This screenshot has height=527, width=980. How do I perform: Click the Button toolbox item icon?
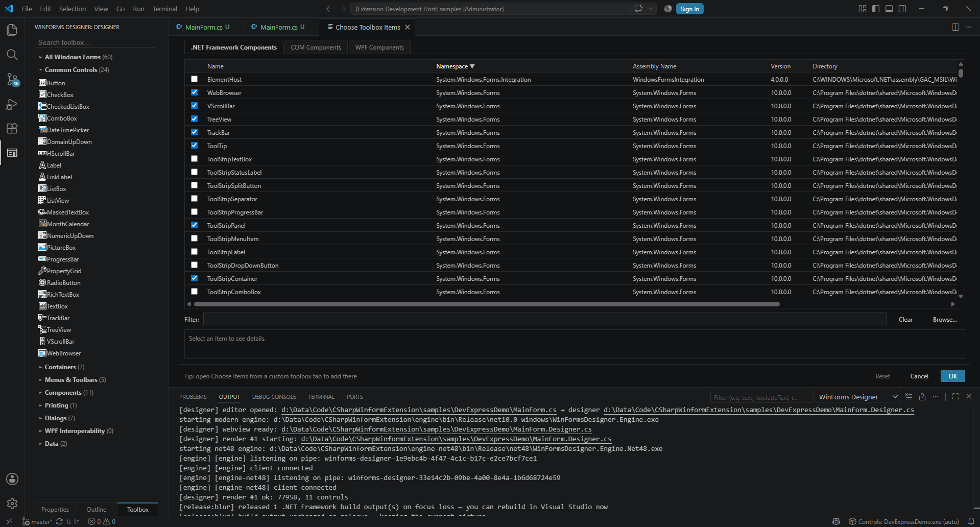43,83
